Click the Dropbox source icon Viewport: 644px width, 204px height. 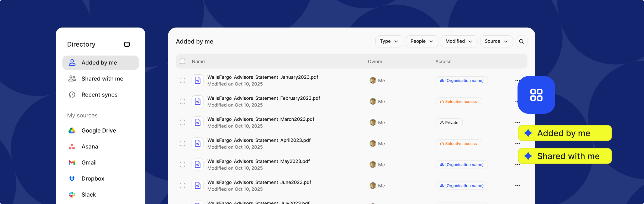[x=72, y=179]
